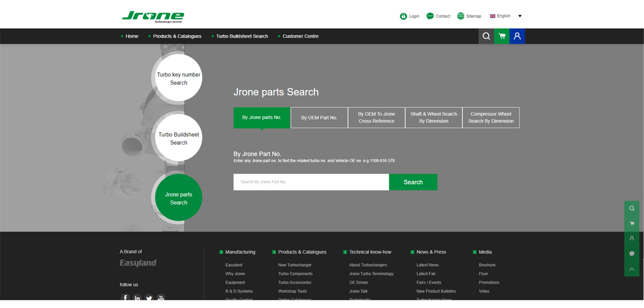Click R & D Systems footer link
The width and height of the screenshot is (644, 308).
(x=239, y=291)
